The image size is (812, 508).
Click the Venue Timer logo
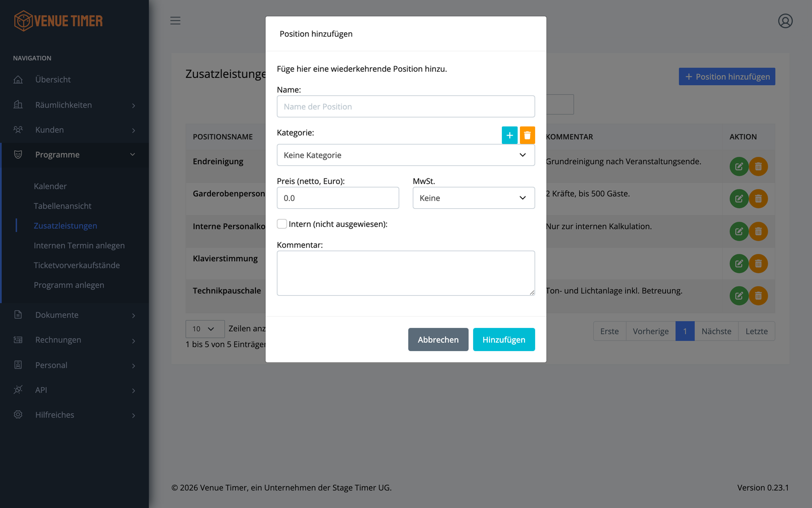click(x=59, y=21)
